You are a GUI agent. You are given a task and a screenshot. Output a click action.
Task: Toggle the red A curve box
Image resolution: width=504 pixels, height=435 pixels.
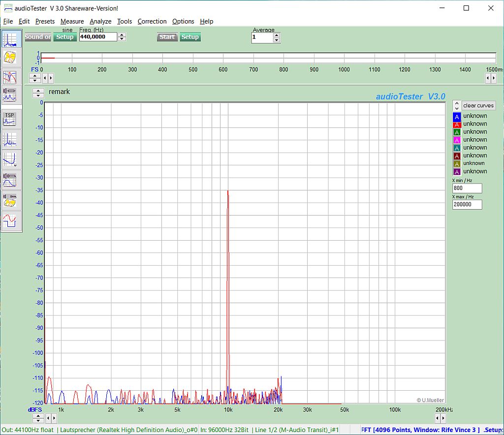click(x=457, y=124)
